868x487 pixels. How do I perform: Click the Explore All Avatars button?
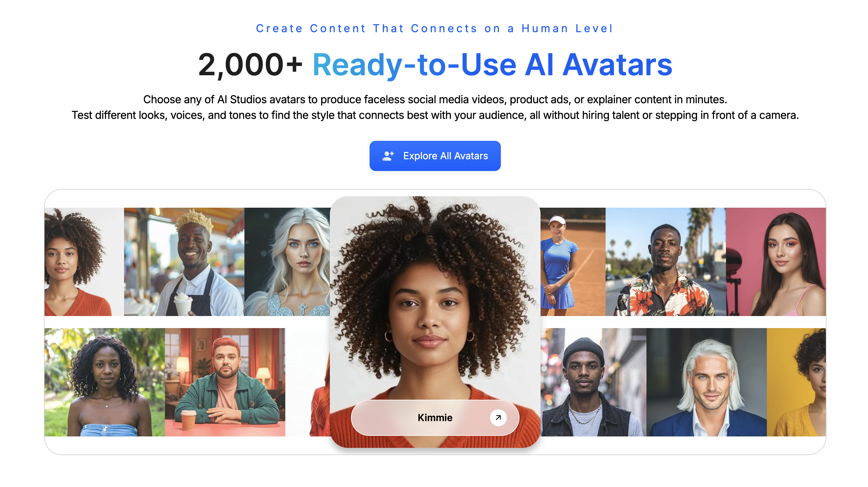(435, 156)
